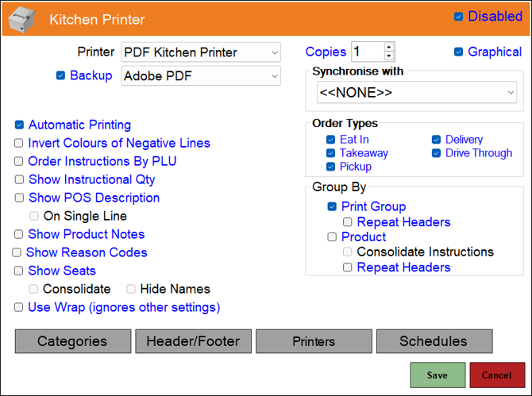532x396 pixels.
Task: Open the Printer dropdown list
Action: pos(274,52)
